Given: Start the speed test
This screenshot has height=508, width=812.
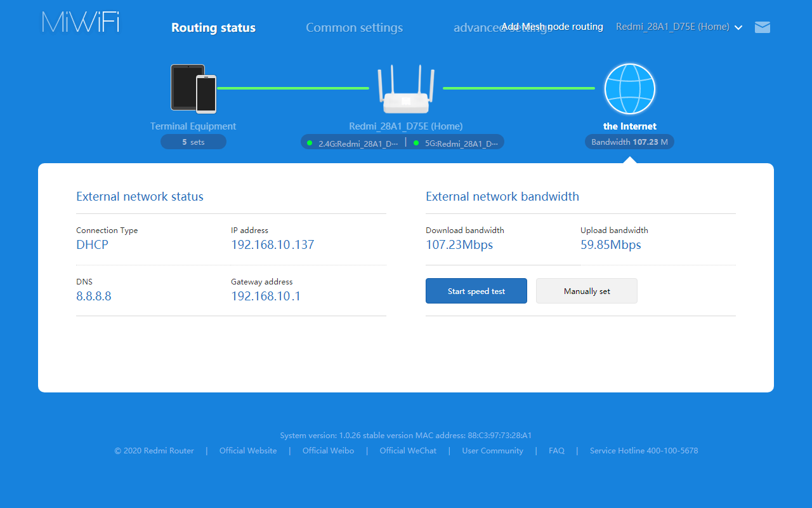Looking at the screenshot, I should [476, 291].
